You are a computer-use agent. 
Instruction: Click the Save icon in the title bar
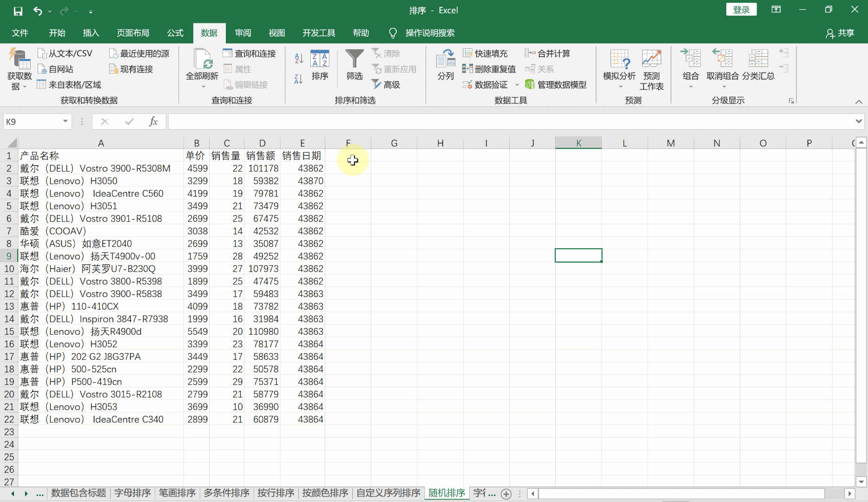click(18, 11)
